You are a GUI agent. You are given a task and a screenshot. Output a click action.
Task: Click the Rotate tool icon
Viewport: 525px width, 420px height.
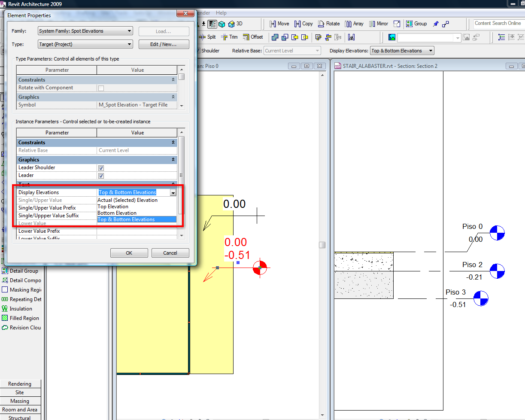[x=321, y=24]
